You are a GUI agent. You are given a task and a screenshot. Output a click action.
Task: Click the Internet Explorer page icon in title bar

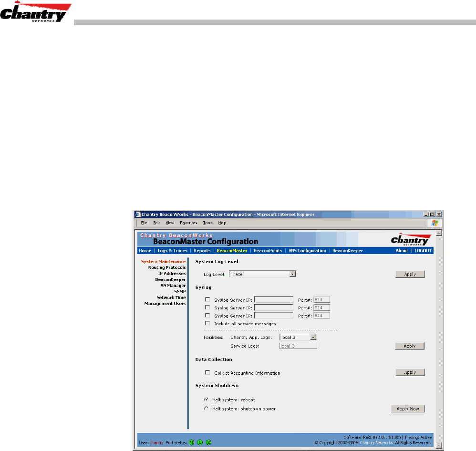click(x=138, y=214)
